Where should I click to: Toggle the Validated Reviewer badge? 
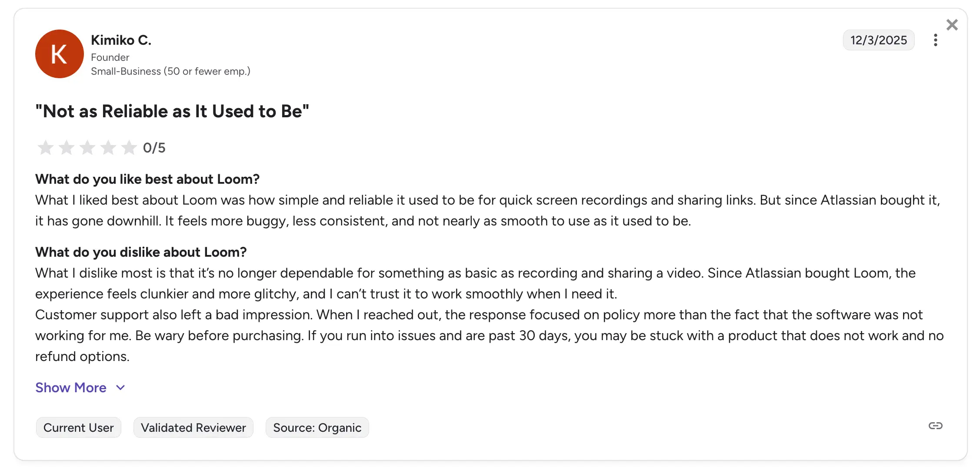(193, 427)
